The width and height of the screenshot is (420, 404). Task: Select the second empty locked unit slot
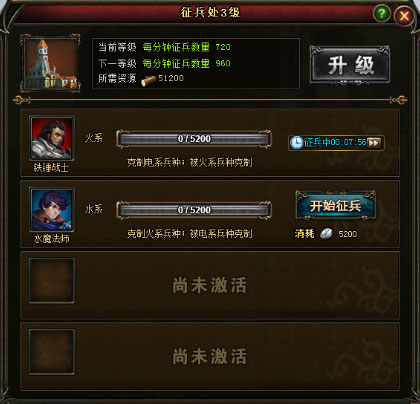coord(52,352)
